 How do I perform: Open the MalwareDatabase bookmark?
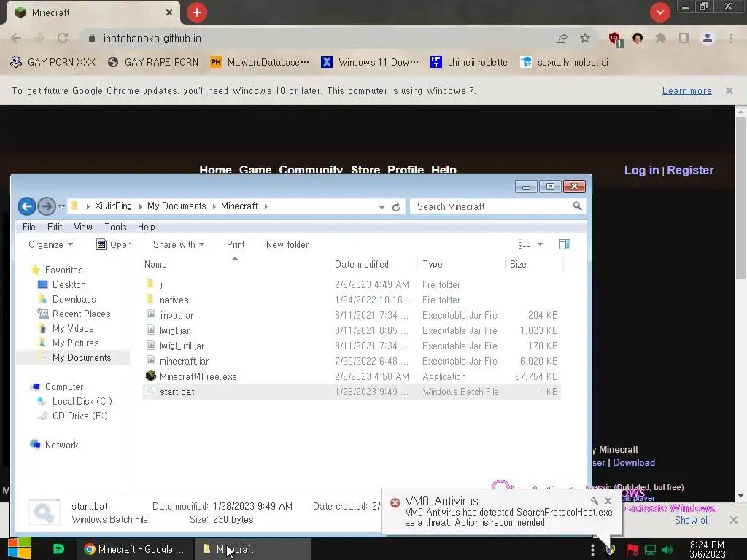coord(260,63)
